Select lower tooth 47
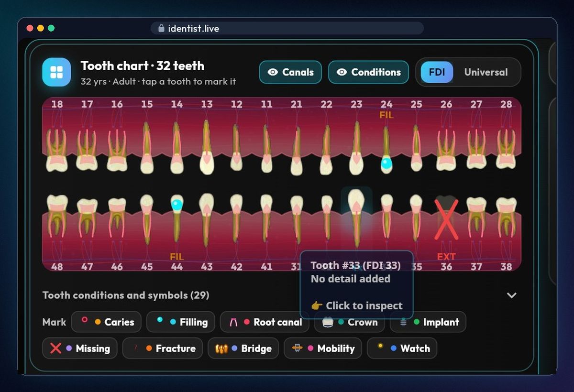 [x=87, y=218]
